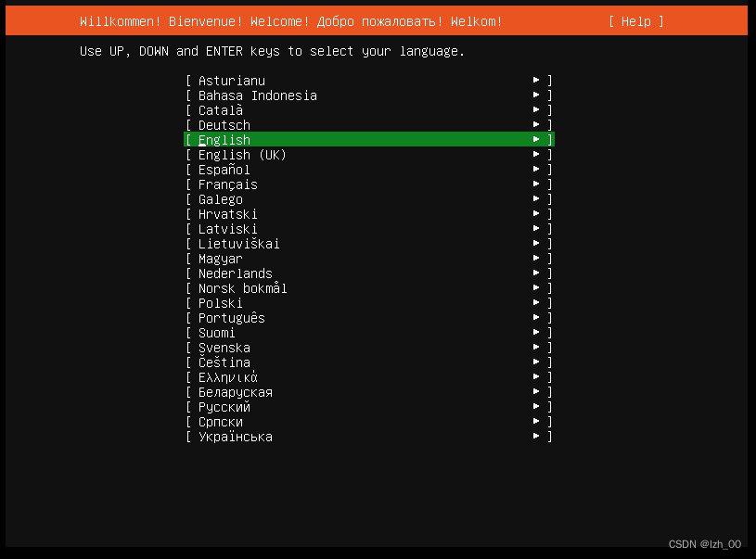
Task: Pick Hrvatski language entry
Action: point(369,214)
